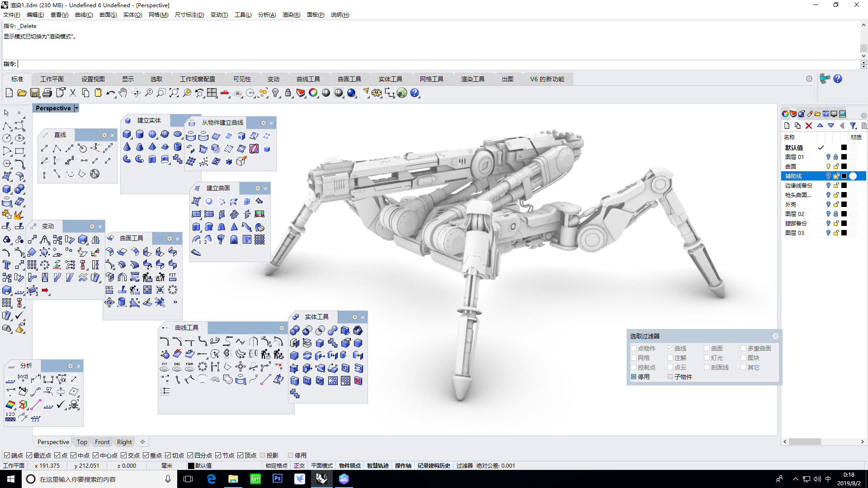This screenshot has width=868, height=488.
Task: Switch to the Top viewport tab
Action: tap(81, 441)
